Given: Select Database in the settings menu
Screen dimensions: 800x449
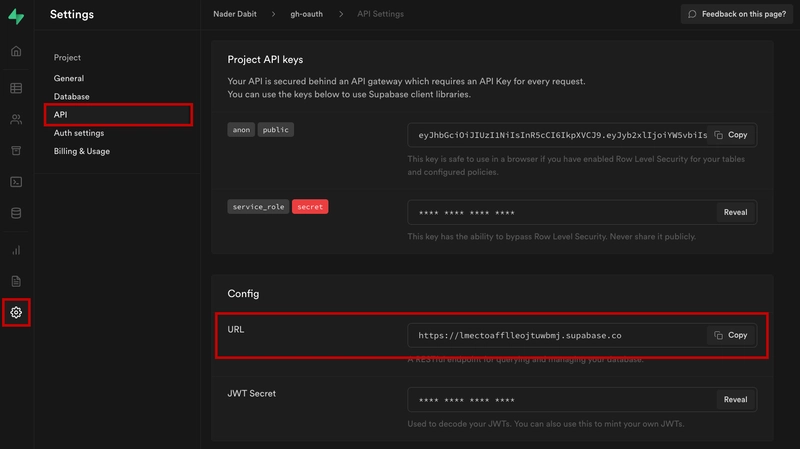Looking at the screenshot, I should point(71,96).
